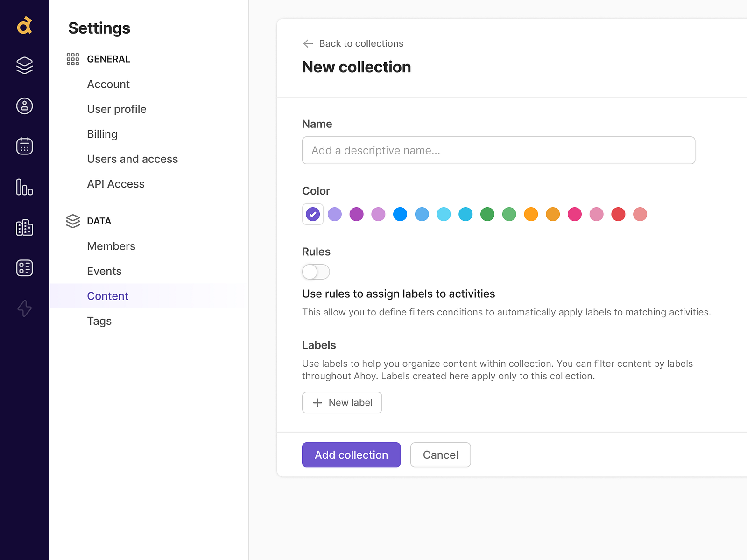
Task: Expand the GENERAL settings section
Action: tap(108, 59)
